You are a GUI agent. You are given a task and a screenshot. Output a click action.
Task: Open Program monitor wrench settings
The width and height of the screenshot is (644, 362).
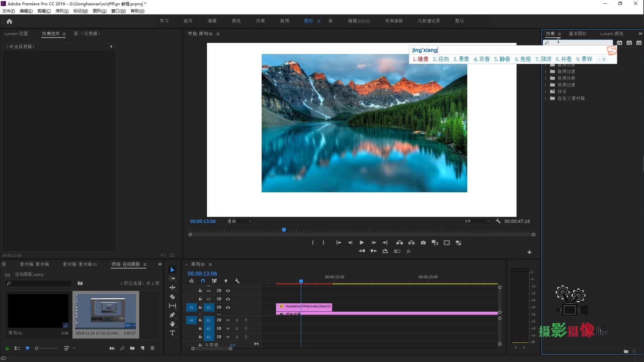tap(498, 221)
